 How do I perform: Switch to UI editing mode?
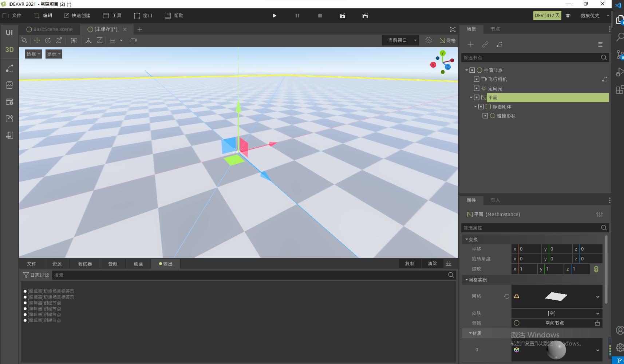(9, 33)
